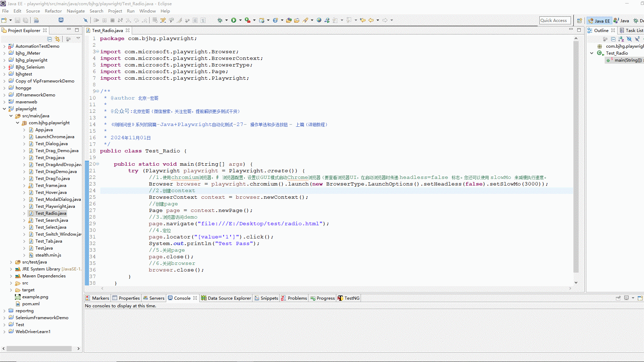This screenshot has height=362, width=644.
Task: Open the Run button dropdown arrow
Action: [240, 20]
